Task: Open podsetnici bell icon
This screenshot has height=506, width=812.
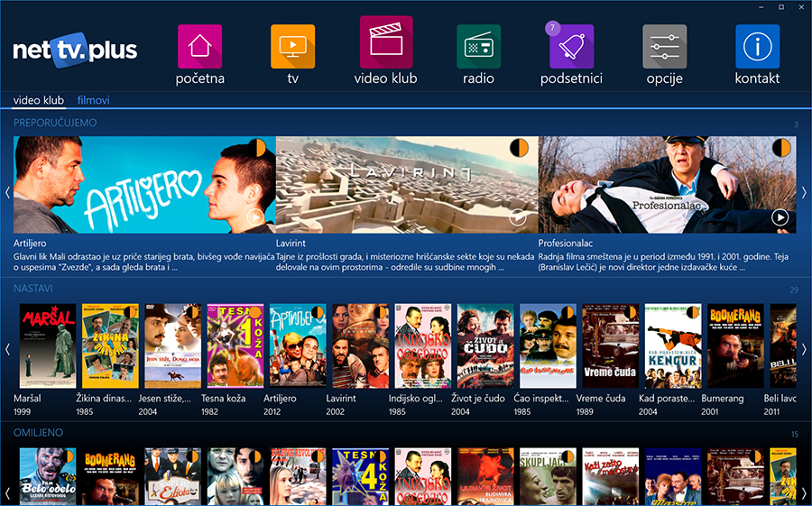Action: click(x=572, y=46)
